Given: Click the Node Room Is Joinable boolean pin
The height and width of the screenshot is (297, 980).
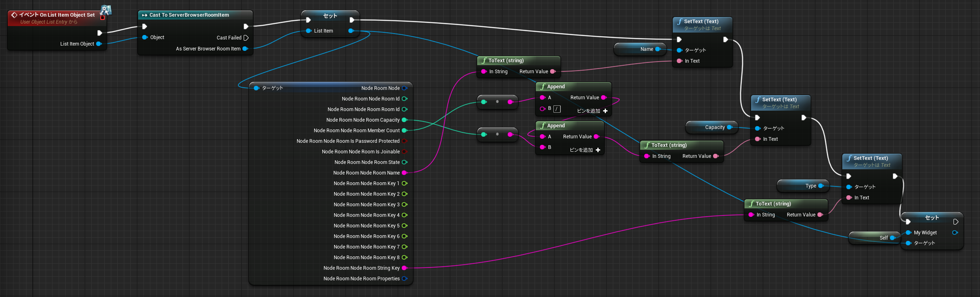Looking at the screenshot, I should (x=405, y=152).
